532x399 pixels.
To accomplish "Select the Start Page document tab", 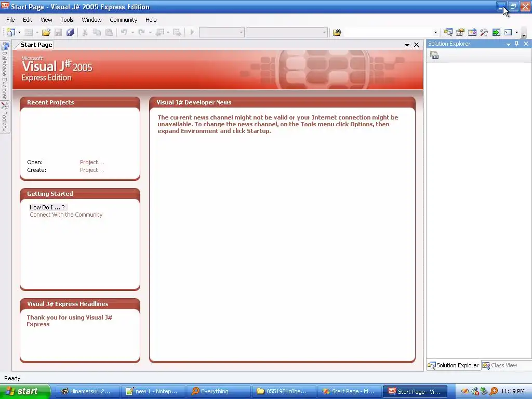I will click(x=36, y=45).
